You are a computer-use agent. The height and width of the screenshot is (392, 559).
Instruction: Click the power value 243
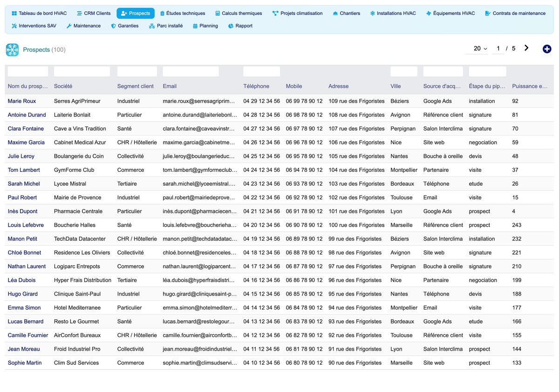517,225
